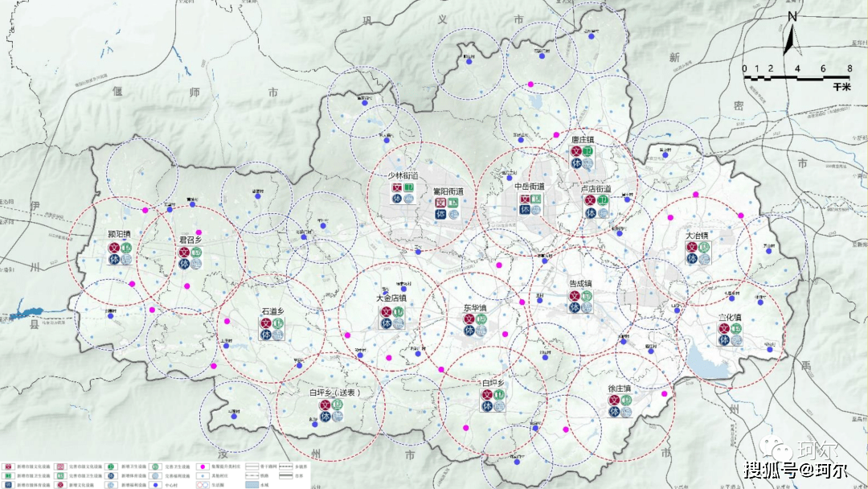The height and width of the screenshot is (489, 868).
Task: Click the blue 体 sports icon under 石道乡
Action: pos(266,335)
